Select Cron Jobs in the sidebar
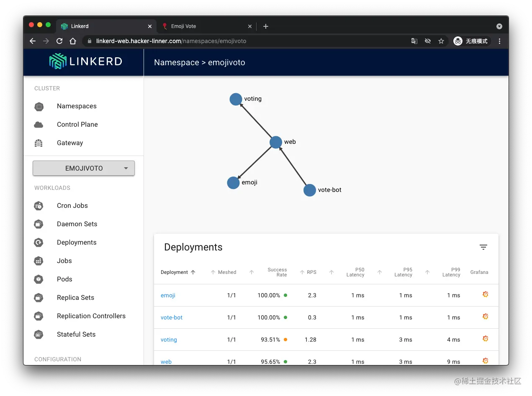 [x=72, y=206]
